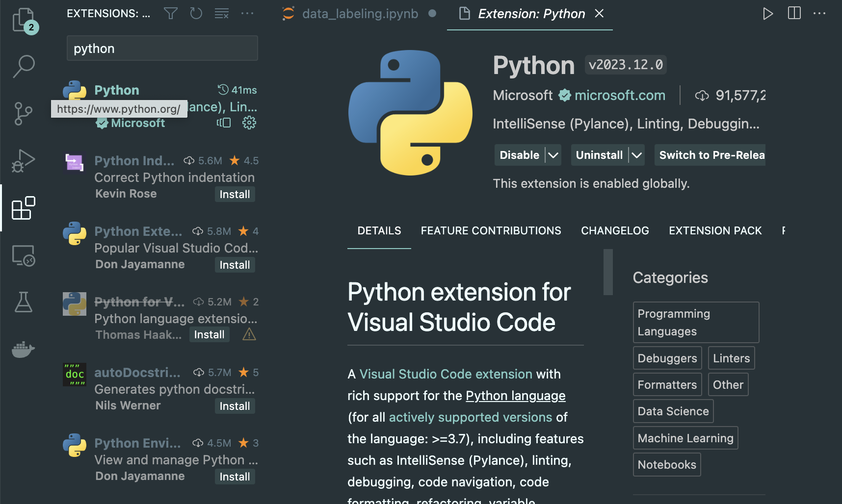Toggle the split editor layout icon
This screenshot has height=504, width=842.
(794, 14)
